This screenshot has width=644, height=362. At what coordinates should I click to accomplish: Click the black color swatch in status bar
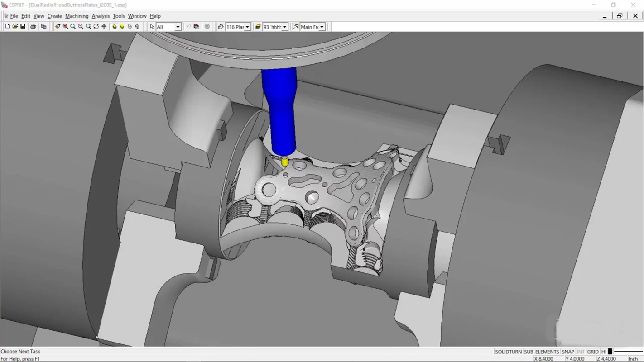(x=610, y=352)
